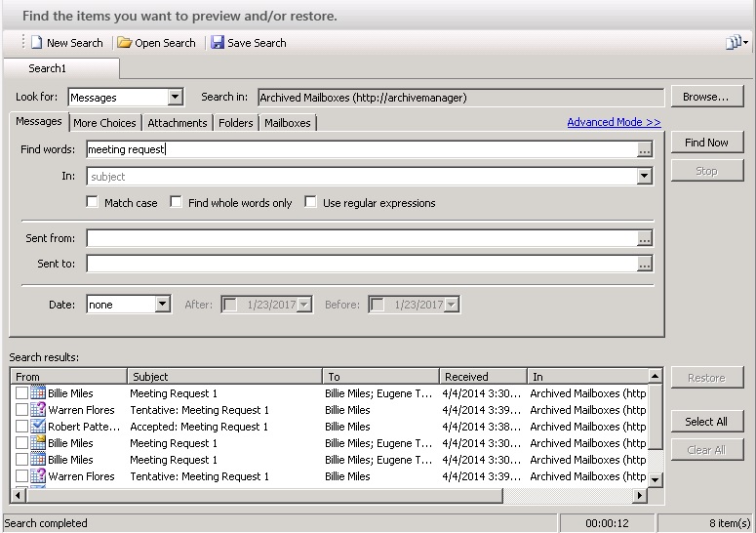The image size is (756, 533).
Task: Click the ellipsis button beside Sent to
Action: (x=644, y=264)
